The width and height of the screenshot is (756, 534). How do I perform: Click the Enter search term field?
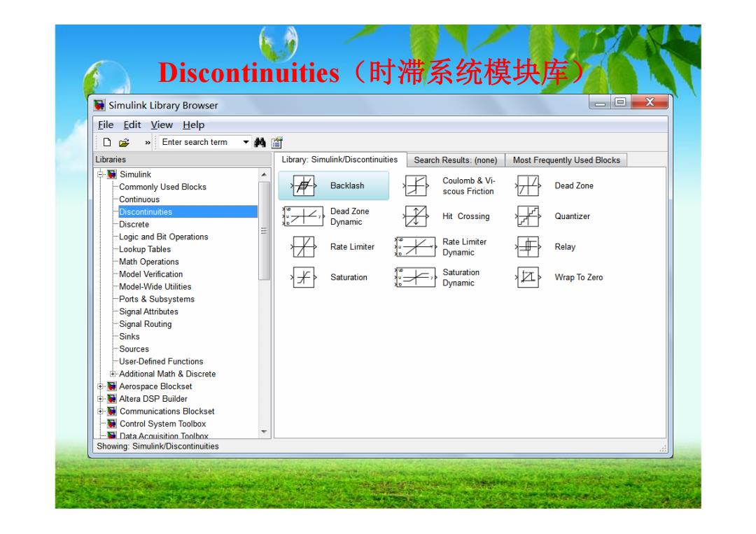point(201,142)
